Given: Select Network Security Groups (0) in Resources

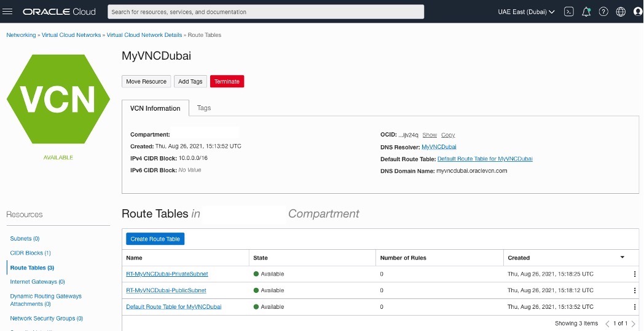Looking at the screenshot, I should (47, 318).
